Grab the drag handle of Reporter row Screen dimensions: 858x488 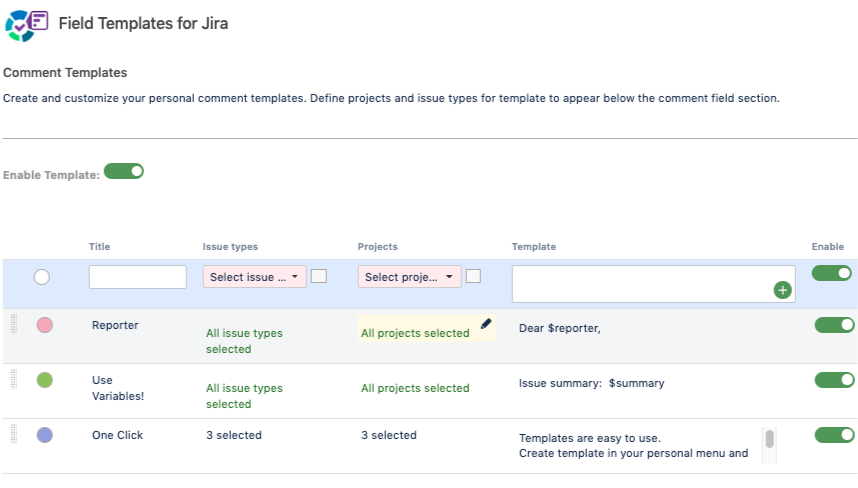coord(14,324)
